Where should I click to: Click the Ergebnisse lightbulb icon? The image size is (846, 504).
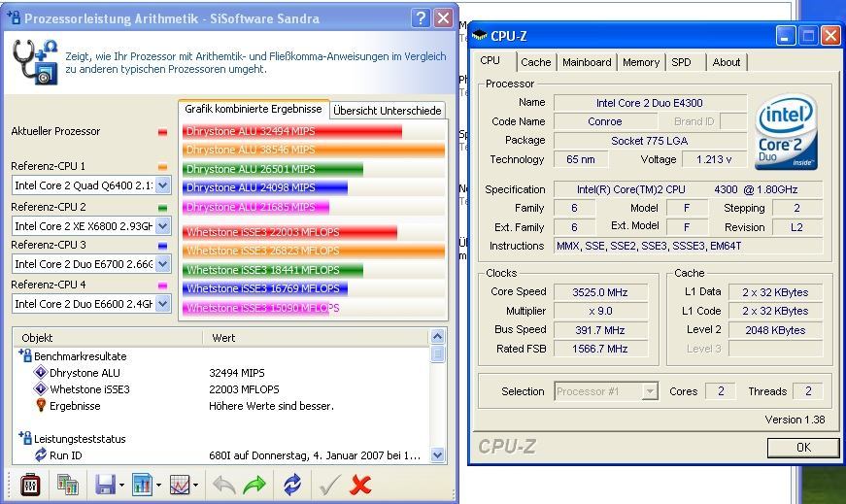click(41, 405)
